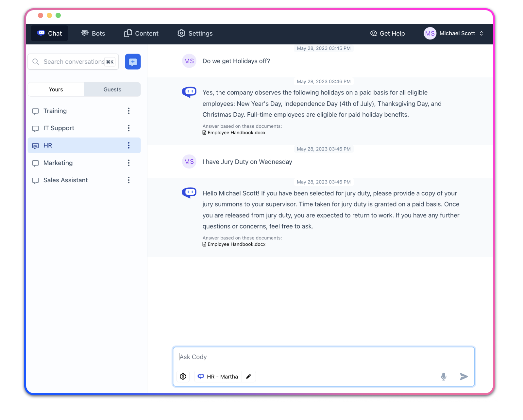
Task: Click the search magnifier icon
Action: pos(36,62)
